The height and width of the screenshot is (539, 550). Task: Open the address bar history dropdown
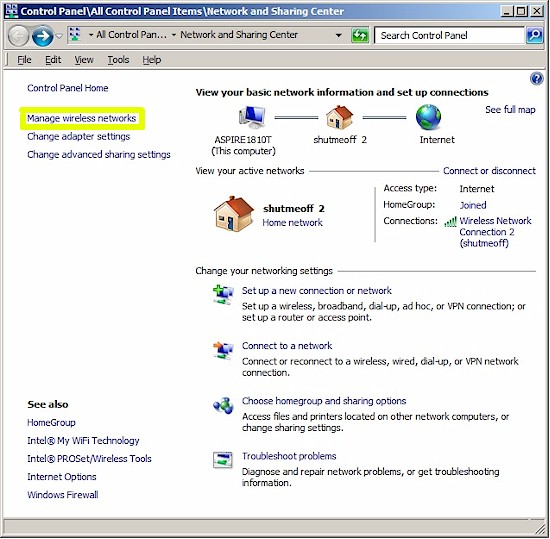coord(338,35)
